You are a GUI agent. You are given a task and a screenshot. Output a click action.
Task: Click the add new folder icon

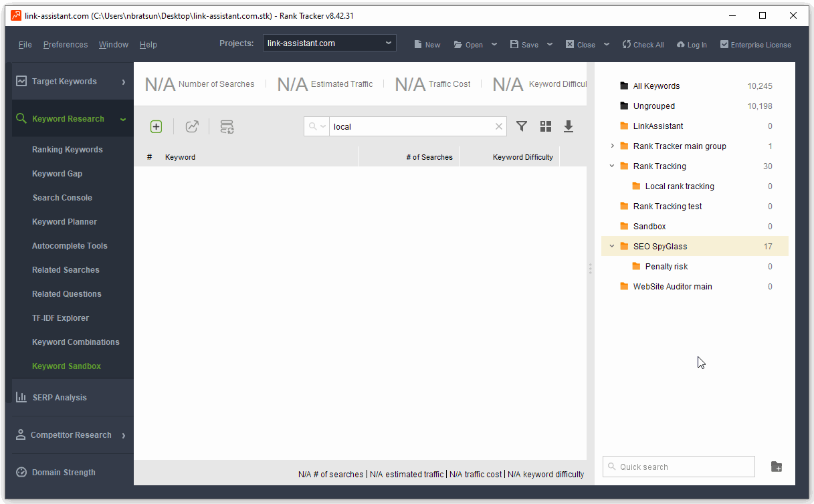point(777,467)
